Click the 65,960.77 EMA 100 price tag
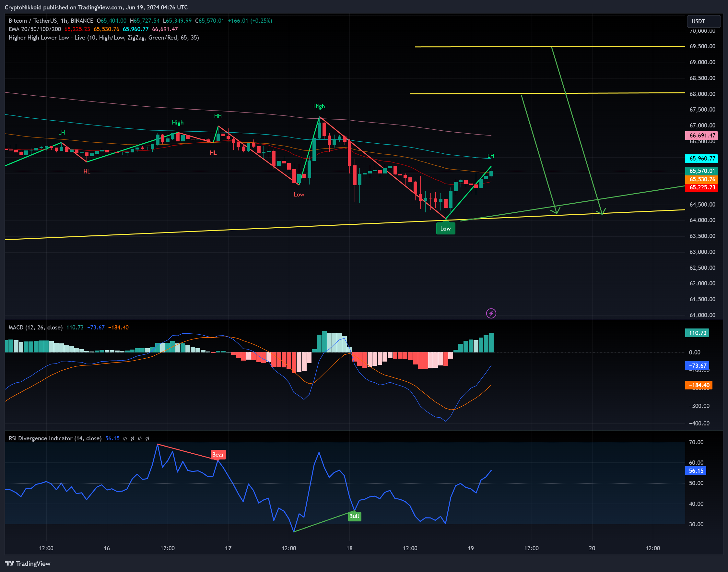 (701, 159)
